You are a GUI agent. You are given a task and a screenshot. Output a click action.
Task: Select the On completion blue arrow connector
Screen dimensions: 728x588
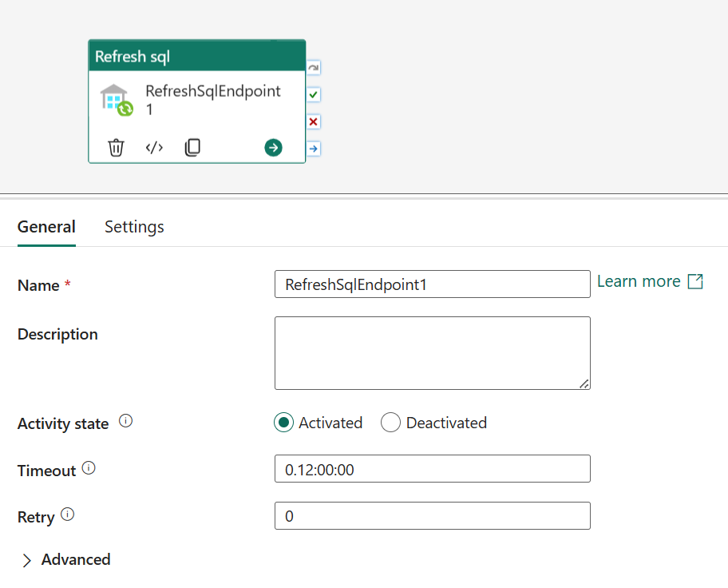314,149
